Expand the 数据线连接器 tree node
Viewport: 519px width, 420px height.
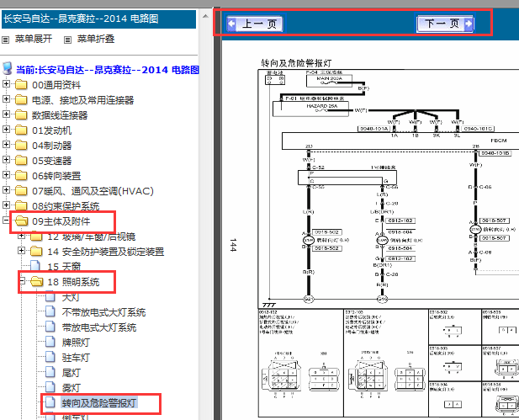pos(6,114)
